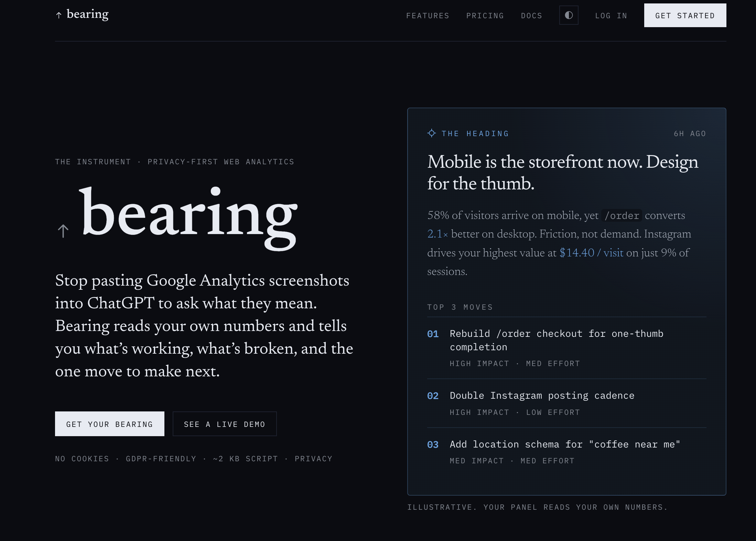Click "THE HEADING" panel label
The width and height of the screenshot is (756, 541).
pyautogui.click(x=475, y=134)
